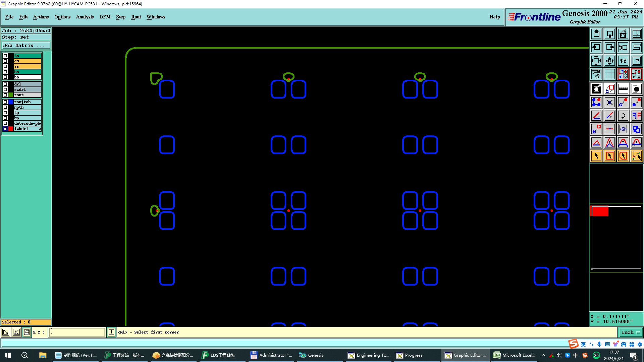
Task: Toggle the checkbox for the ts layer
Action: coord(5,56)
